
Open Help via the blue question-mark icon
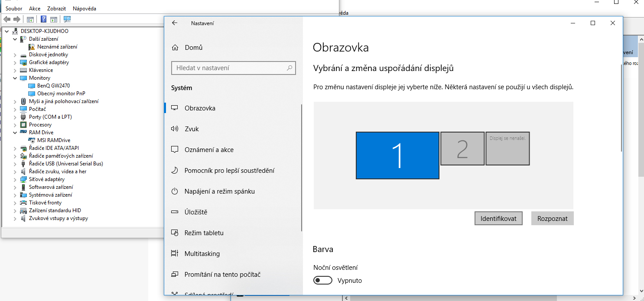(44, 19)
